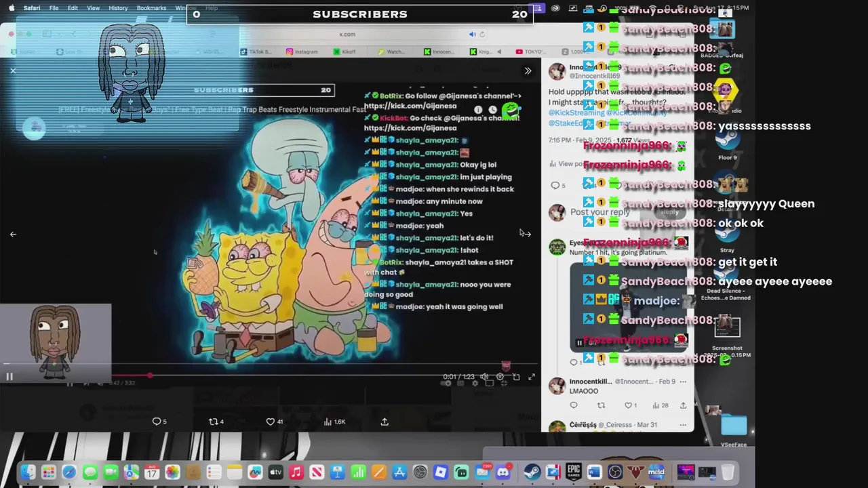Open Epic Games Launcher from the Dock
Viewport: 868px width, 488px height.
coord(574,472)
